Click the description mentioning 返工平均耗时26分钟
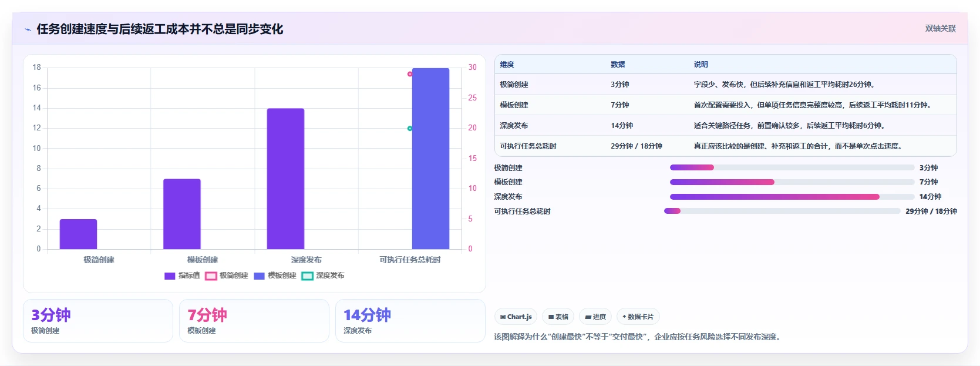This screenshot has height=366, width=980. click(786, 85)
